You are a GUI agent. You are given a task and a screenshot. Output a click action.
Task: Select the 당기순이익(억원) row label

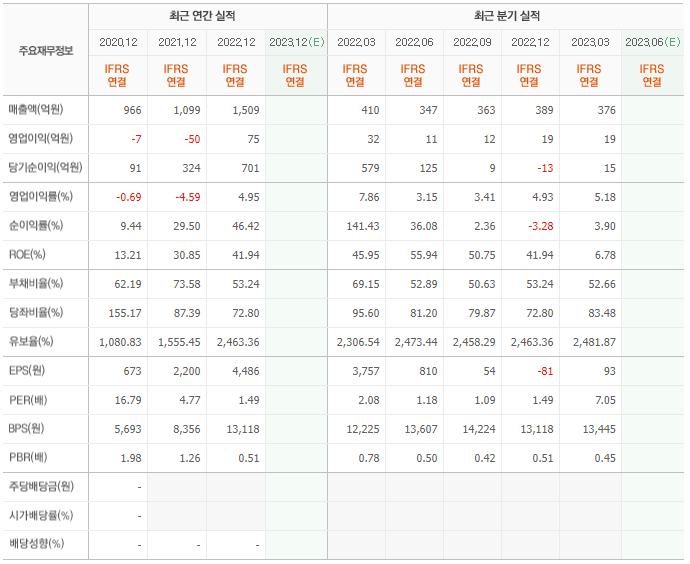pyautogui.click(x=46, y=168)
